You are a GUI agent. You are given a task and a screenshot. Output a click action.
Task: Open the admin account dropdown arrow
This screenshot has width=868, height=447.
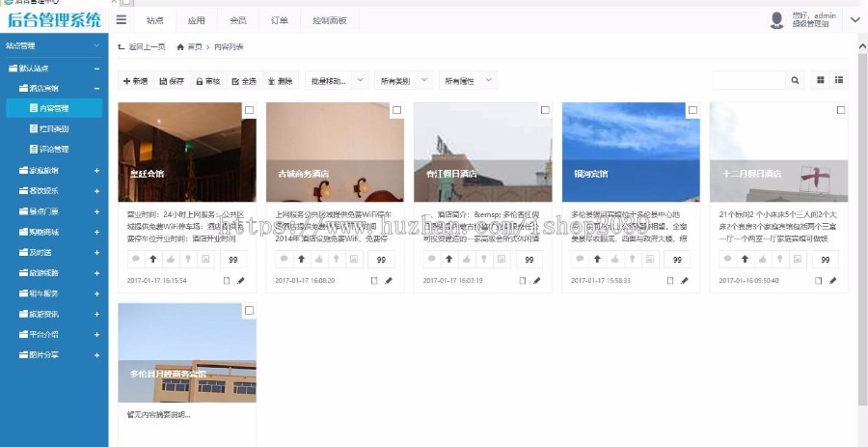854,20
